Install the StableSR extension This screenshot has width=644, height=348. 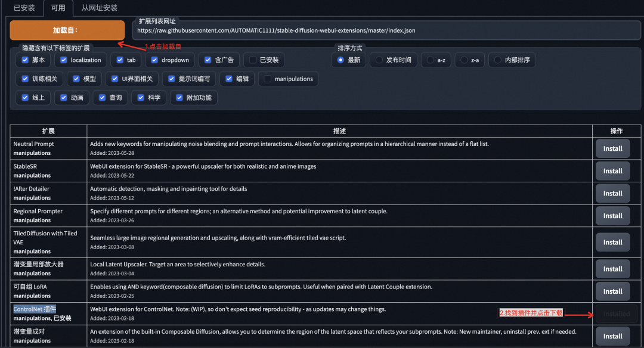[612, 170]
